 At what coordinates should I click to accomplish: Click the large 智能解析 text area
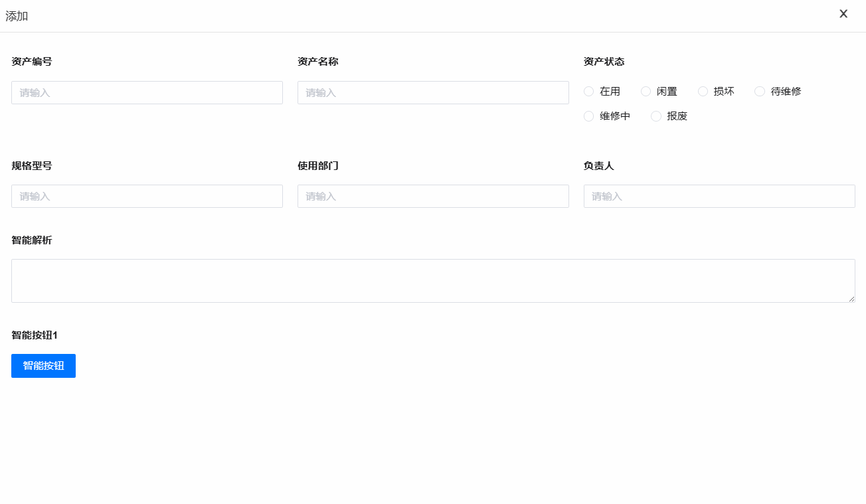(433, 280)
